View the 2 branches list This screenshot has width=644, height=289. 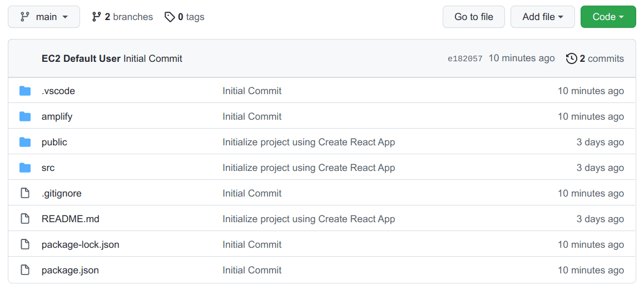coord(122,17)
